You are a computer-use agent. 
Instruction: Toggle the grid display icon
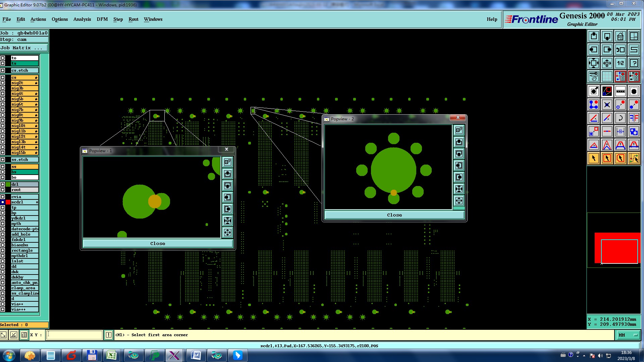click(x=607, y=76)
